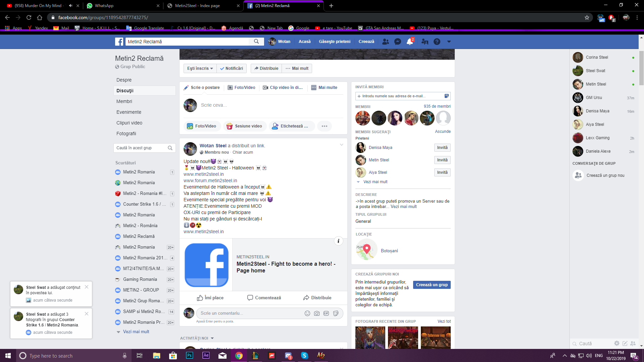Click the GIF icon in comment box
The image size is (644, 362).
click(326, 313)
